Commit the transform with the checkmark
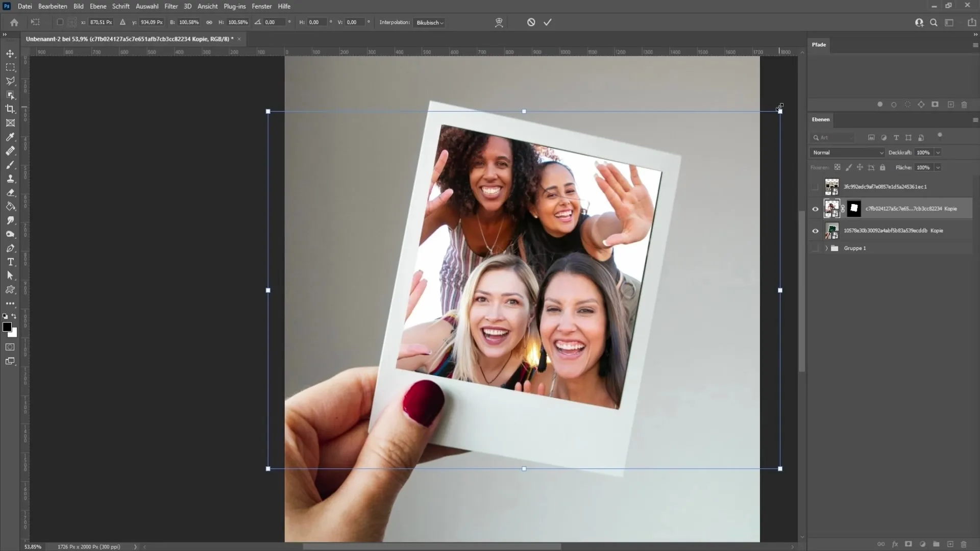Screen dimensions: 980x551 click(x=548, y=22)
